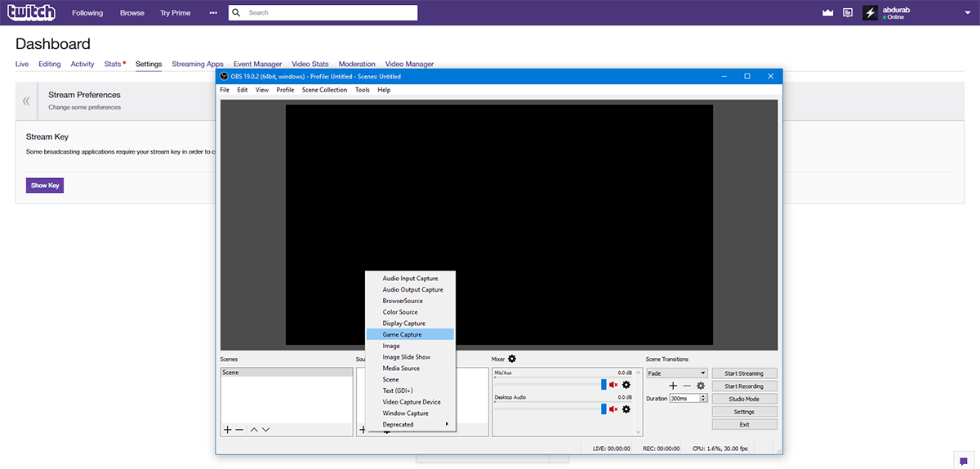980x469 pixels.
Task: Choose Display Capture source
Action: (x=410, y=324)
